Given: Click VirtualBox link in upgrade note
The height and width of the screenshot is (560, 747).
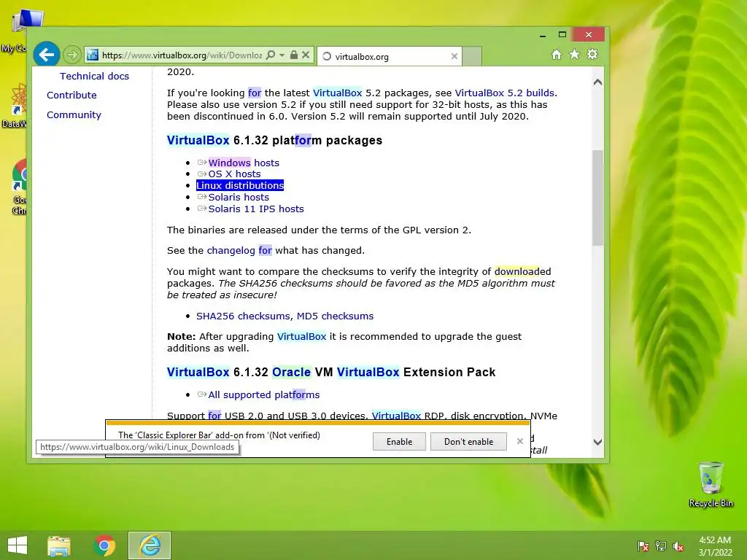Looking at the screenshot, I should point(301,337).
